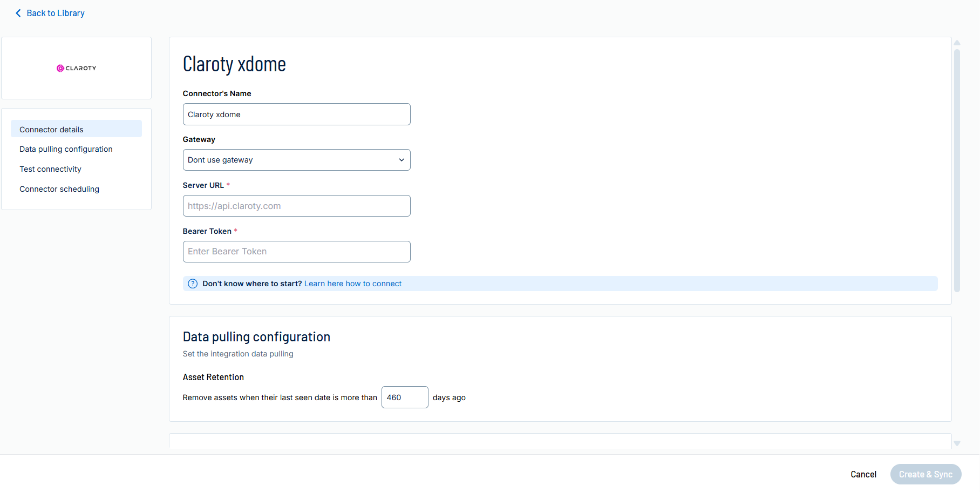Click into Bearer Token field

pyautogui.click(x=296, y=252)
